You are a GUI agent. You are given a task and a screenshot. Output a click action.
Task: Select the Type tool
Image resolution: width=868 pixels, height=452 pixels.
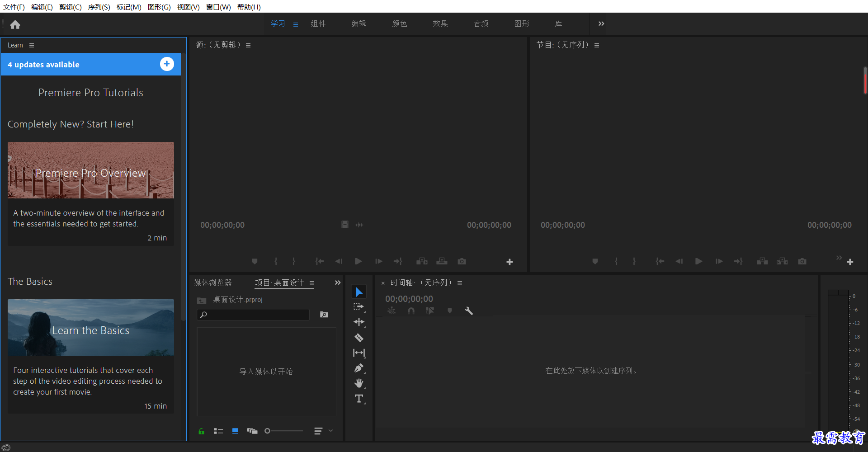359,399
